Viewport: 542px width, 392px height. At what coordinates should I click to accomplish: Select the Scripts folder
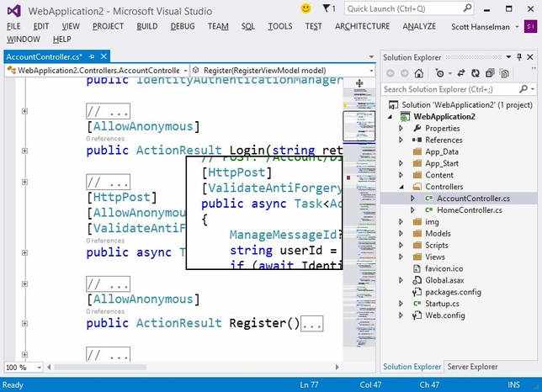tap(437, 246)
